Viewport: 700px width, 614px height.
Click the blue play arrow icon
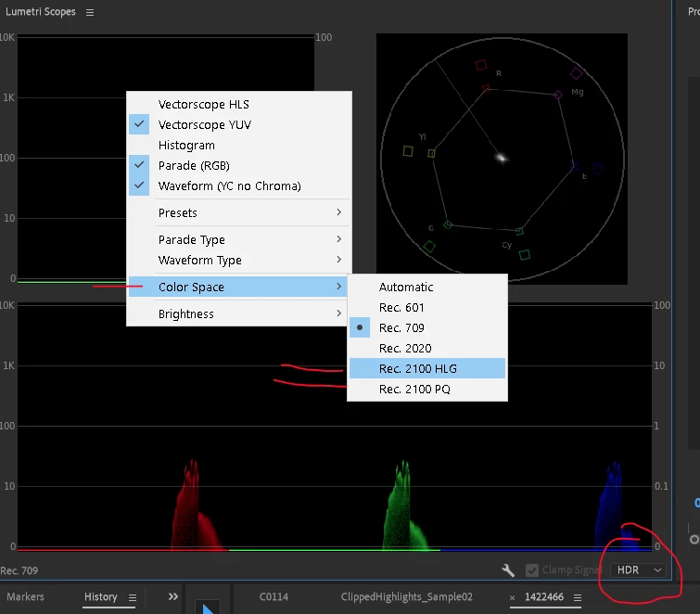pyautogui.click(x=208, y=608)
